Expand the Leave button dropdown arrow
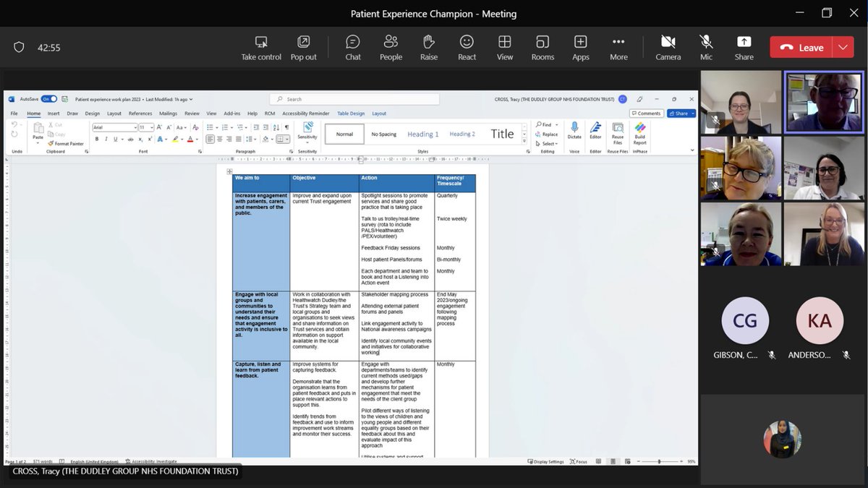 coord(843,47)
